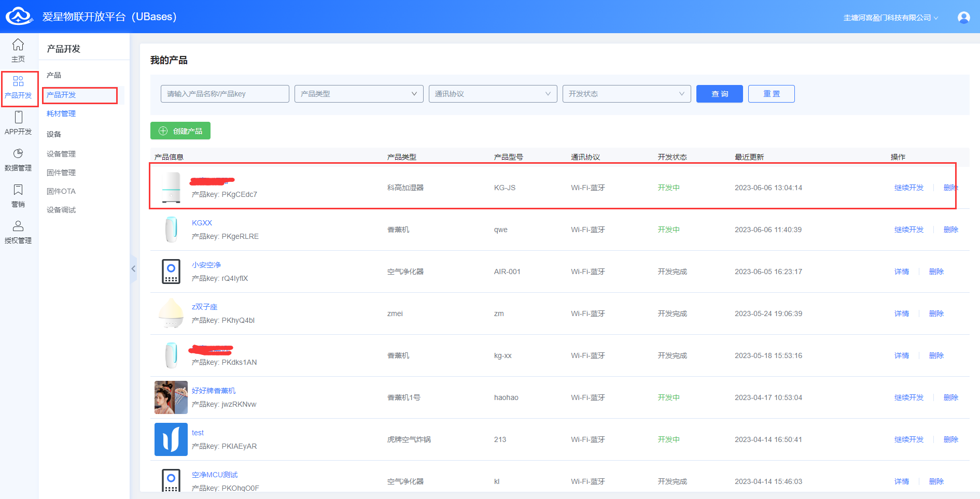Click the z双子座 product thumbnail
The image size is (980, 499).
171,313
